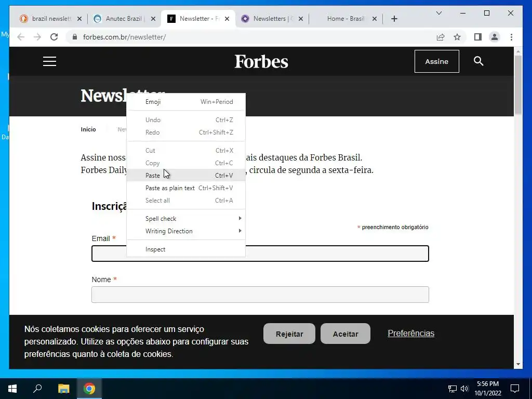Open the Windows Start menu
The height and width of the screenshot is (399, 532).
coord(12,389)
